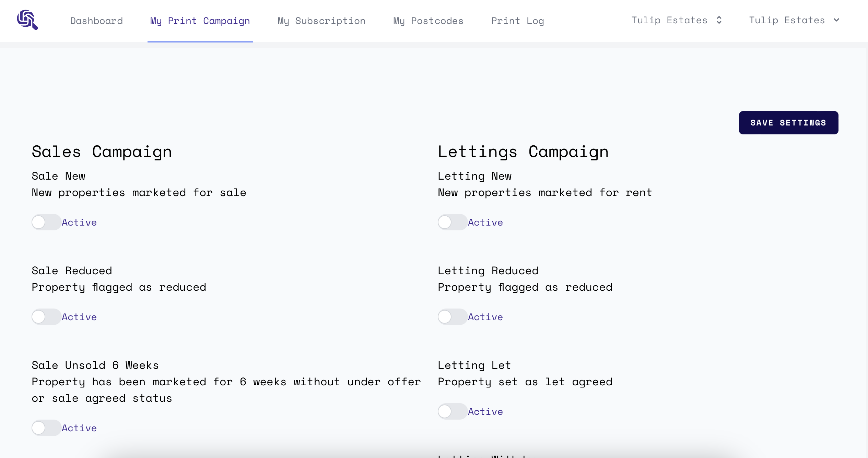868x458 pixels.
Task: Click the Active label under Letting Let
Action: coord(485,412)
